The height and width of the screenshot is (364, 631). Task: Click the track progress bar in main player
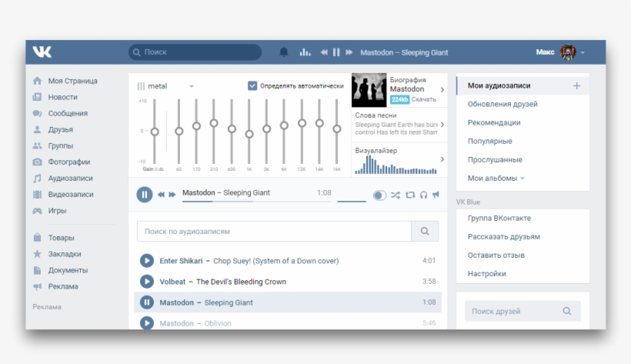[257, 201]
